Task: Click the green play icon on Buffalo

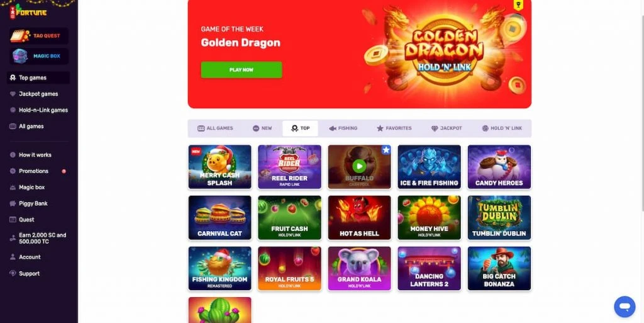Action: [359, 166]
